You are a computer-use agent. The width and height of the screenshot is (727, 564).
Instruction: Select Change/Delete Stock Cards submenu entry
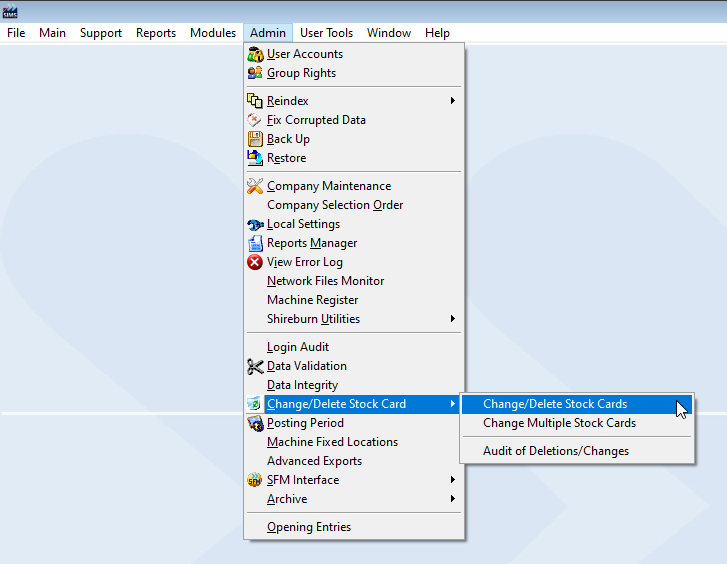coord(577,404)
